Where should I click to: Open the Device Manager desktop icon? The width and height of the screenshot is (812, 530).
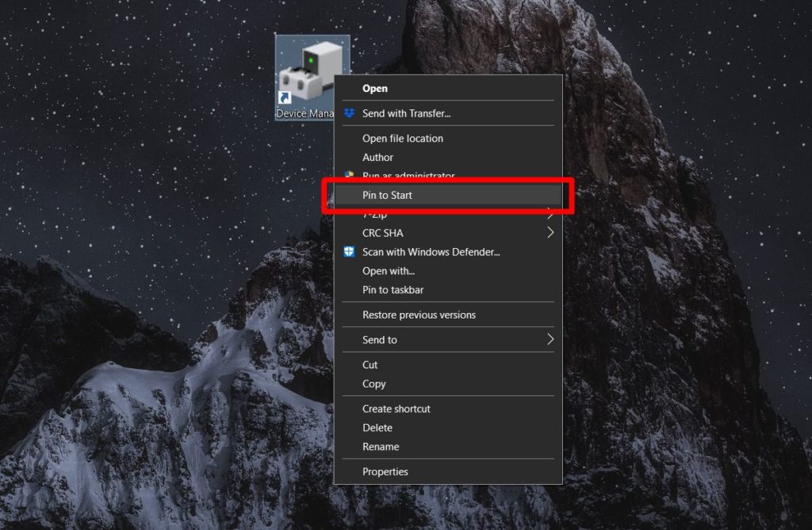(x=309, y=71)
